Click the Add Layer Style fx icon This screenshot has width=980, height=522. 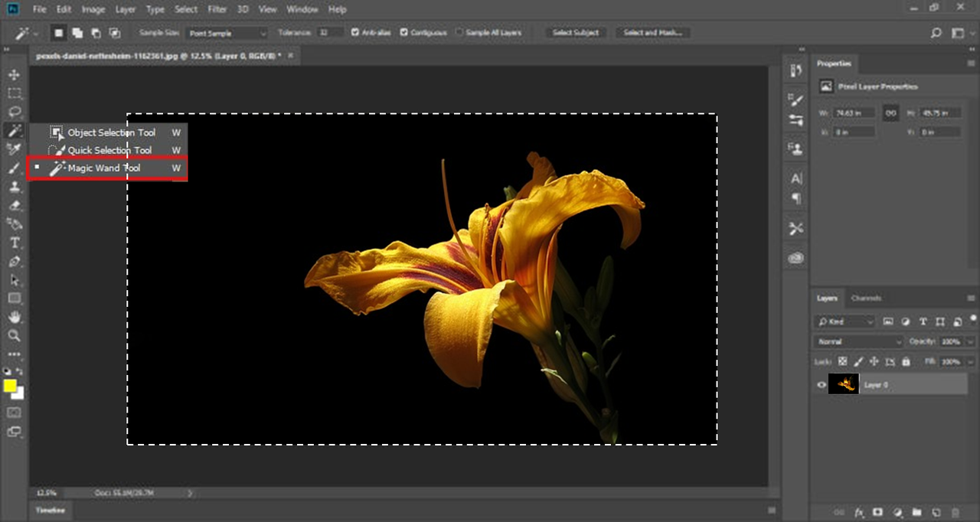tap(859, 512)
